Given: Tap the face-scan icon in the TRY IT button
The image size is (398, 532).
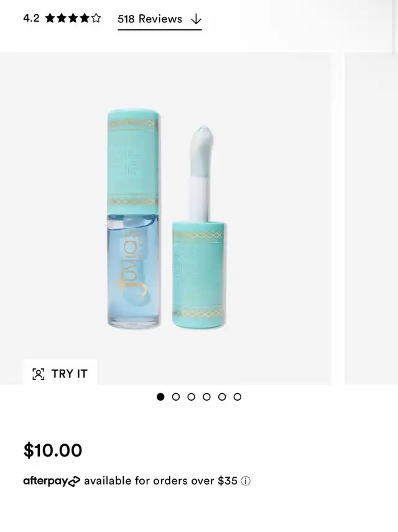Looking at the screenshot, I should [x=39, y=374].
